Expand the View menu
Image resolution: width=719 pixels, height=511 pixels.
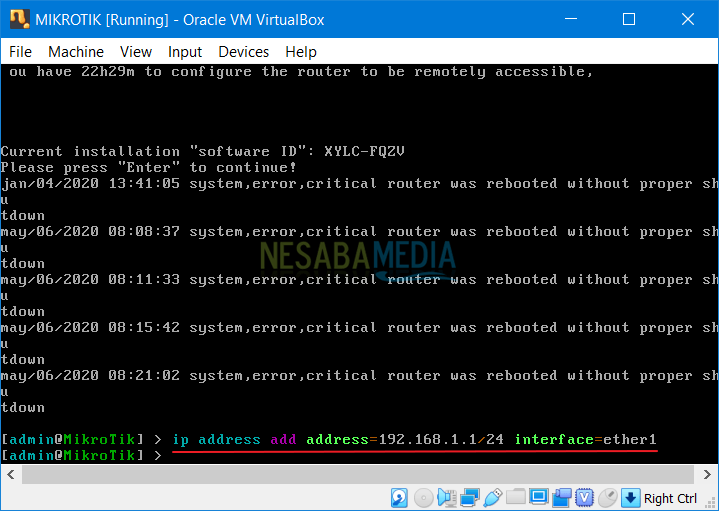[x=136, y=52]
